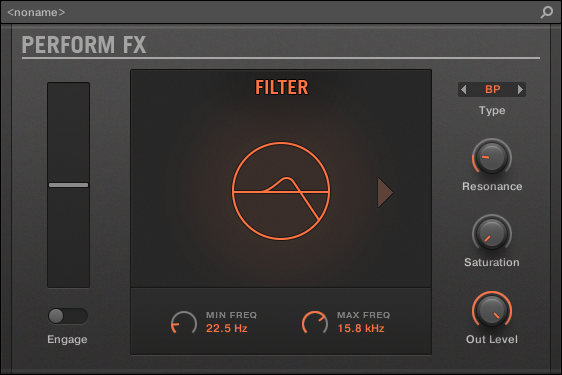Open the preset search magnifier icon
Image resolution: width=562 pixels, height=375 pixels.
(547, 12)
